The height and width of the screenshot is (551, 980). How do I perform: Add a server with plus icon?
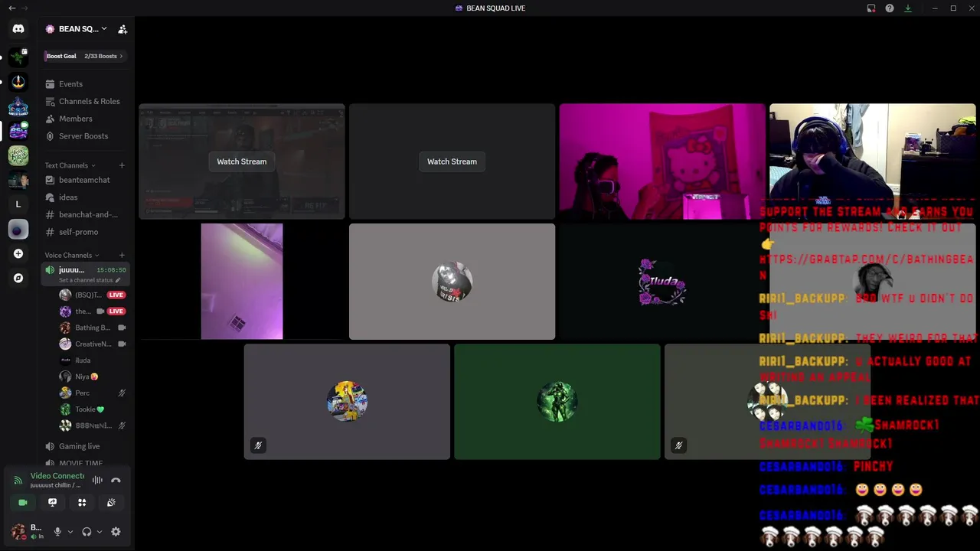[x=18, y=253]
